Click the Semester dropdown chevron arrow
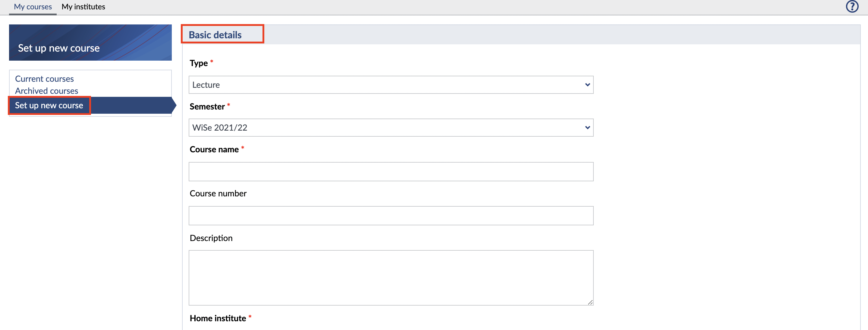The width and height of the screenshot is (868, 330). (587, 128)
